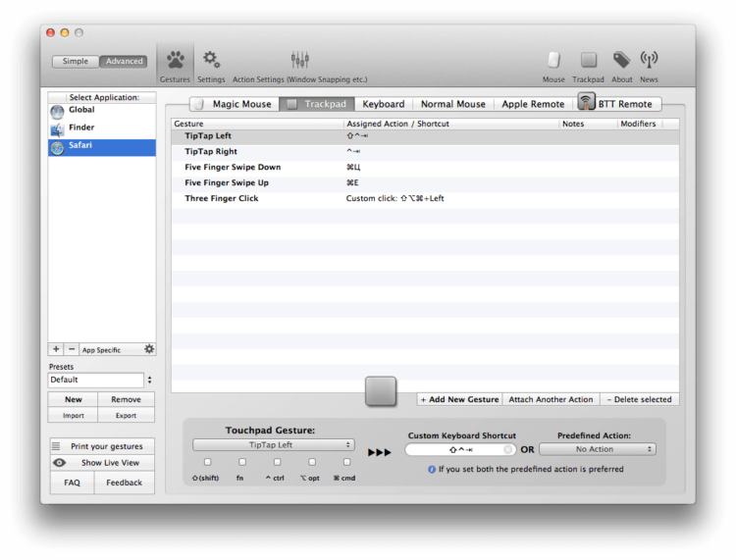Click Assigned Action / Shortcut column header
The height and width of the screenshot is (560, 736).
[x=451, y=124]
